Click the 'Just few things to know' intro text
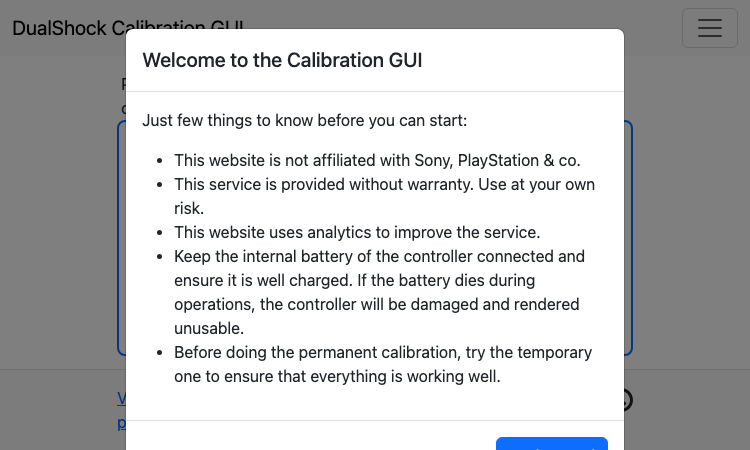750x450 pixels. point(305,121)
